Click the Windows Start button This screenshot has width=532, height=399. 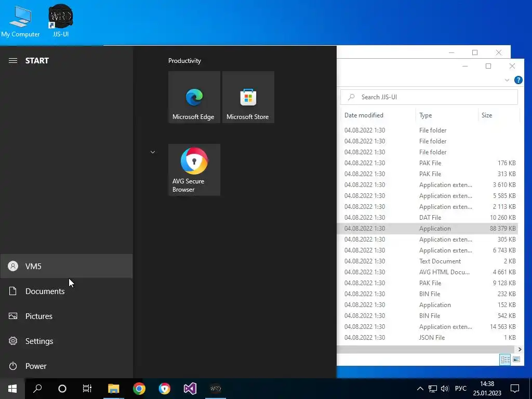pyautogui.click(x=12, y=389)
